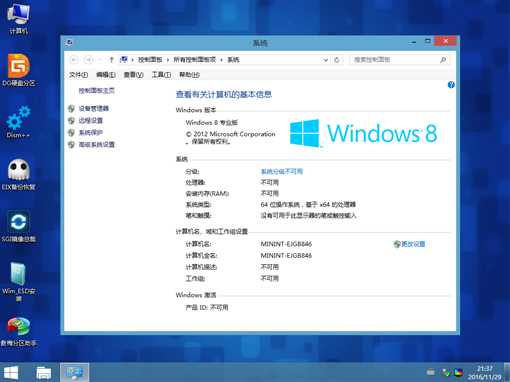Image resolution: width=510 pixels, height=382 pixels.
Task: Open the 帮助(H) menu
Action: click(x=189, y=75)
